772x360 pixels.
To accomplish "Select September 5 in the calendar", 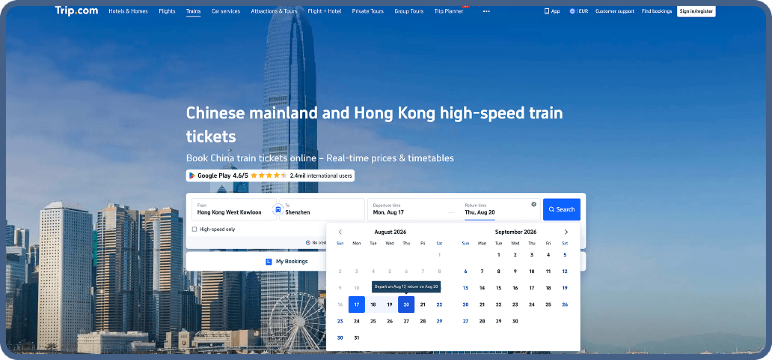I will point(565,255).
